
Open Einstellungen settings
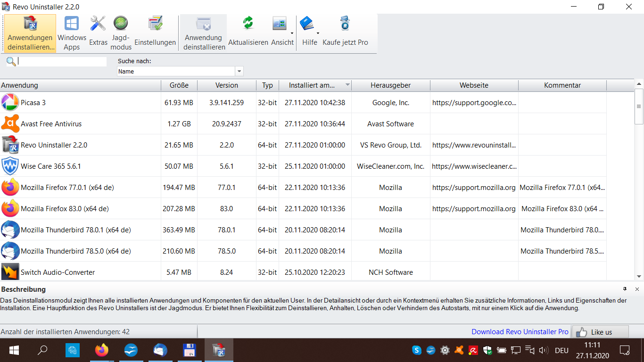155,33
